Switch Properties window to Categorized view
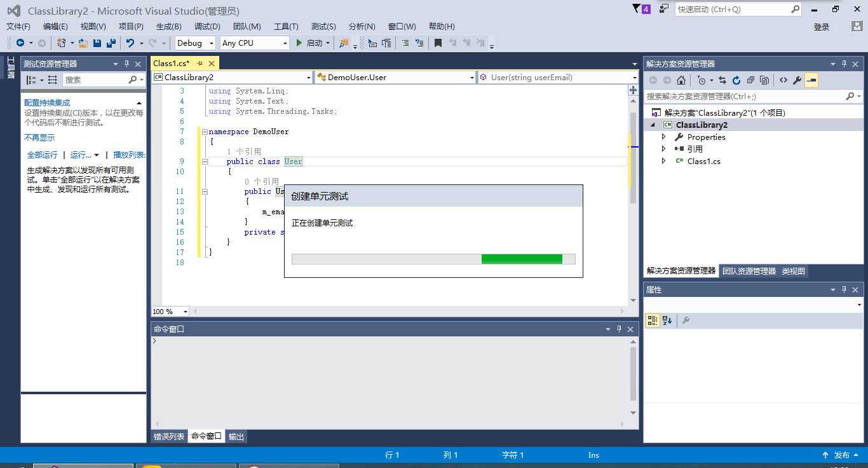The image size is (868, 468). click(x=652, y=320)
